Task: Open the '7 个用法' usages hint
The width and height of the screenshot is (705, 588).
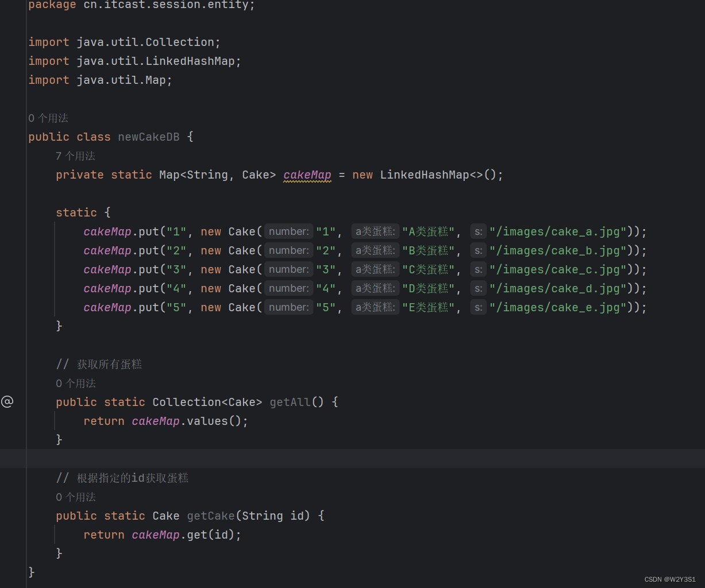Action: 75,156
